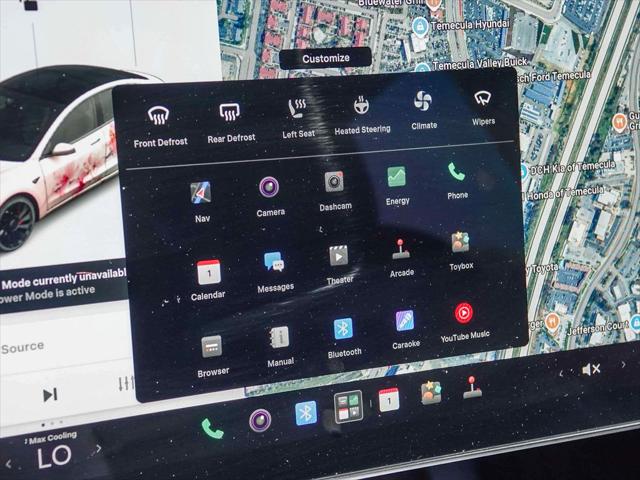Tap the white car image
The image size is (640, 480).
[61, 159]
